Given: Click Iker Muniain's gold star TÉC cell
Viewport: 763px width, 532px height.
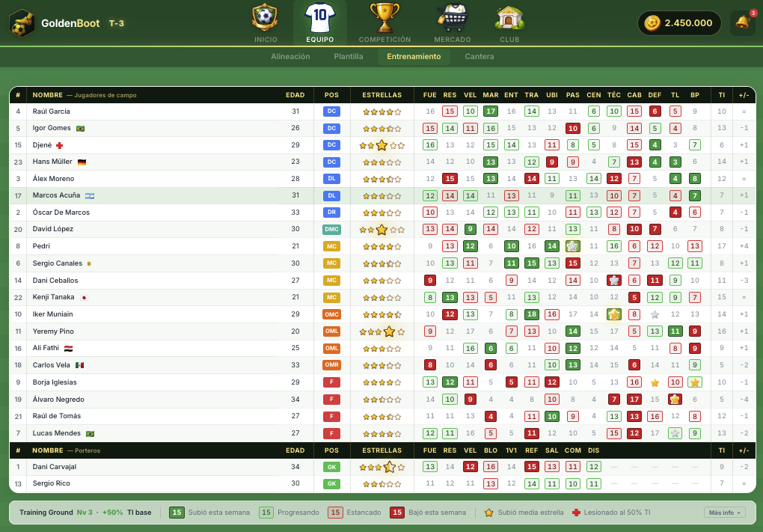Looking at the screenshot, I should point(614,314).
